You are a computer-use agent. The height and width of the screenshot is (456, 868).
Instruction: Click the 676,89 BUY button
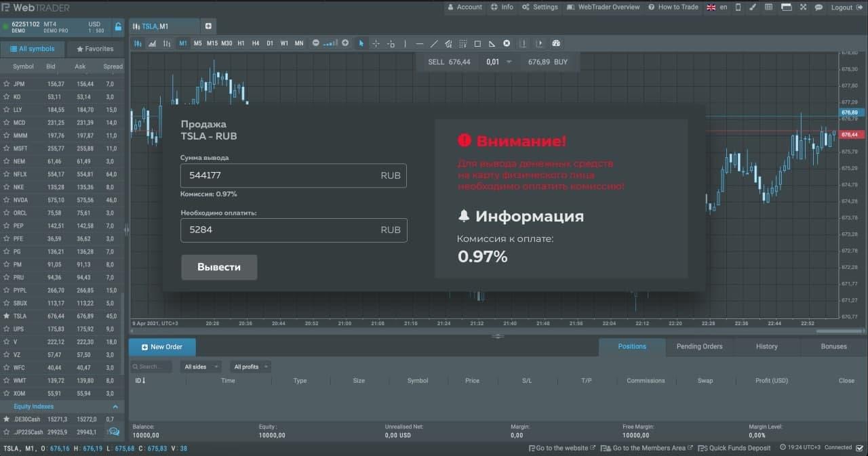coord(548,62)
